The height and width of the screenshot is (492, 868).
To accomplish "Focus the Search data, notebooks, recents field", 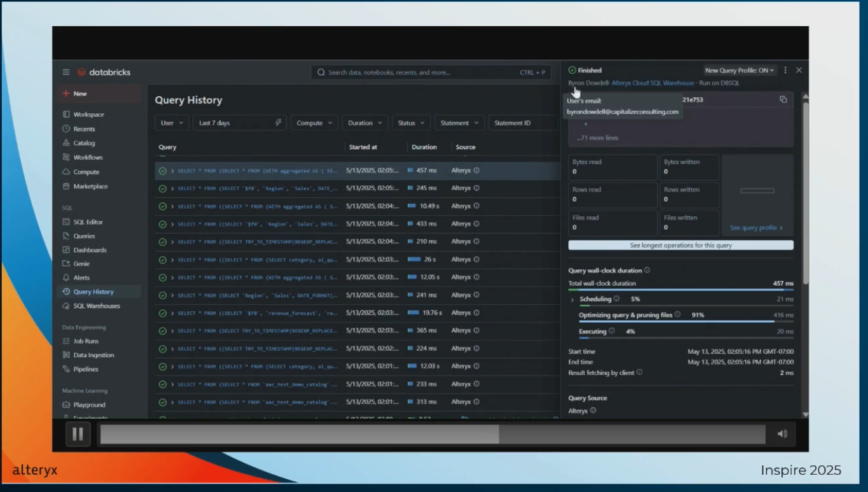I will click(431, 73).
